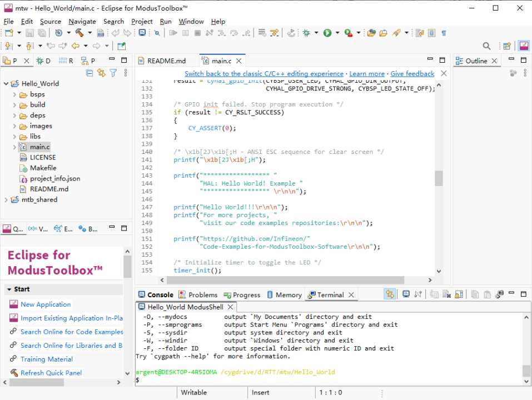This screenshot has height=400, width=532.
Task: Open the Source menu
Action: (x=51, y=21)
